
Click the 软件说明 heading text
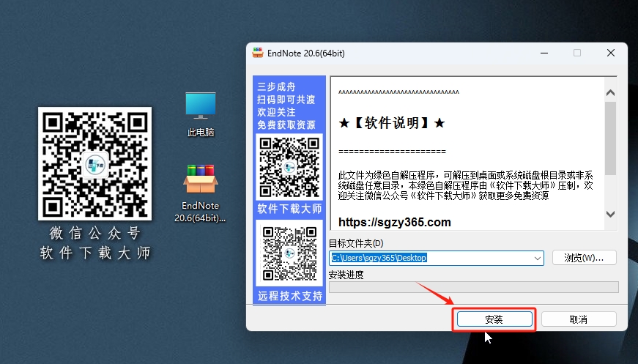coord(392,123)
